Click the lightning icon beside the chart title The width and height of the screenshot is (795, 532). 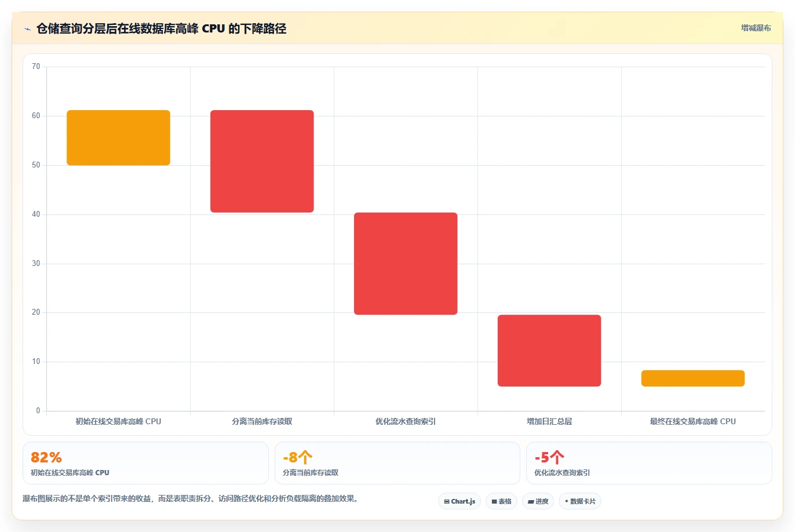(27, 29)
